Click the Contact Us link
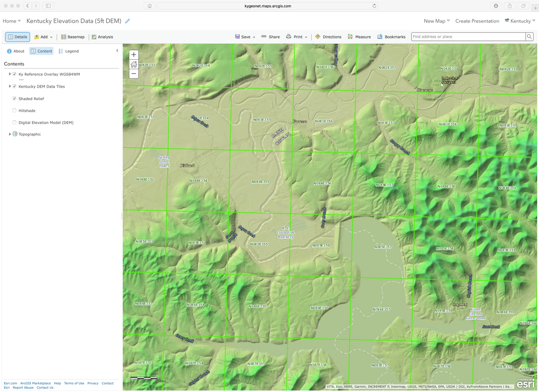The image size is (539, 392). coord(45,388)
